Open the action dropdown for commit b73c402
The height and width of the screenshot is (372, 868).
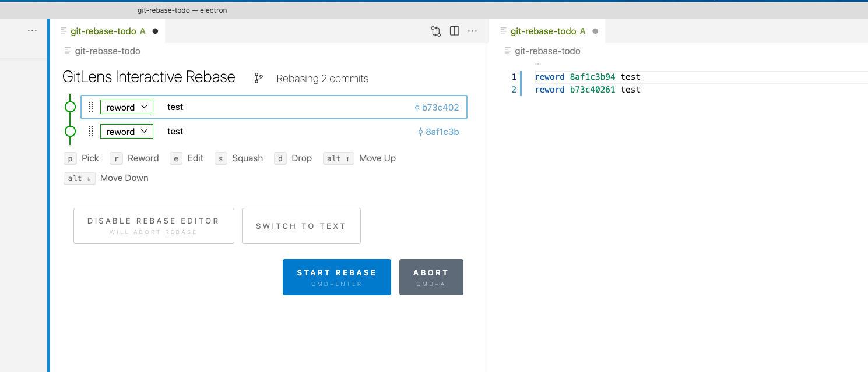click(126, 107)
